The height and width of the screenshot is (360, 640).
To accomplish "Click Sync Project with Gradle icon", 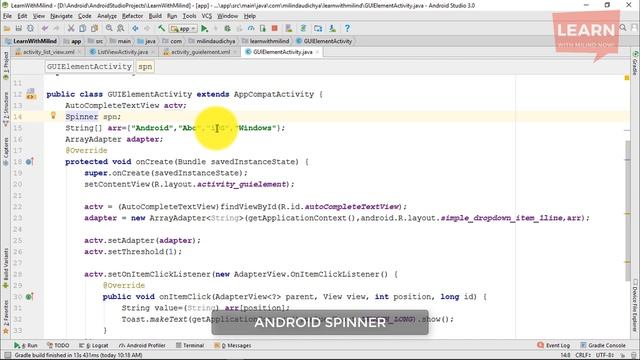I will [303, 29].
